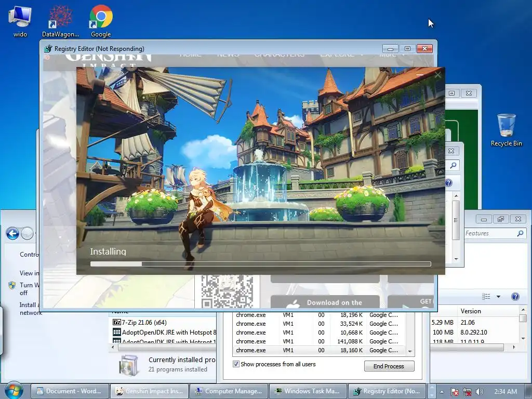Toggle 'Show processes from all users' checkbox

point(236,364)
